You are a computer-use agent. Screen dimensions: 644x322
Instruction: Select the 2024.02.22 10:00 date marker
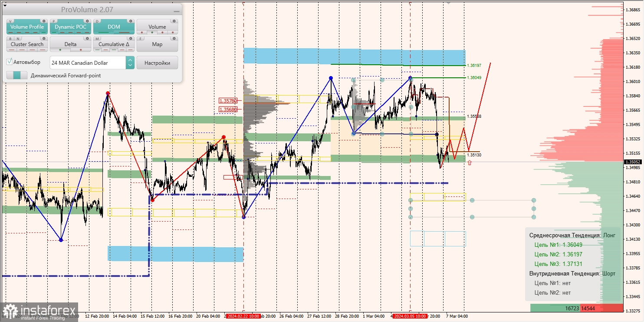[x=243, y=316]
